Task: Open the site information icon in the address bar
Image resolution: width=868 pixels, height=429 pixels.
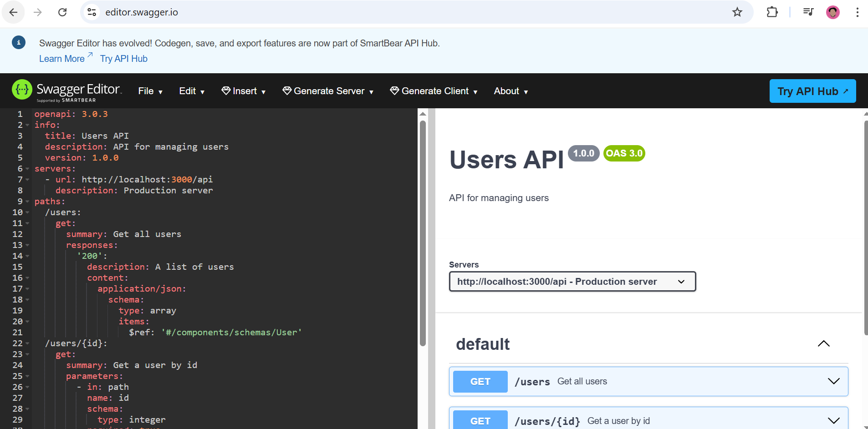Action: (x=92, y=12)
